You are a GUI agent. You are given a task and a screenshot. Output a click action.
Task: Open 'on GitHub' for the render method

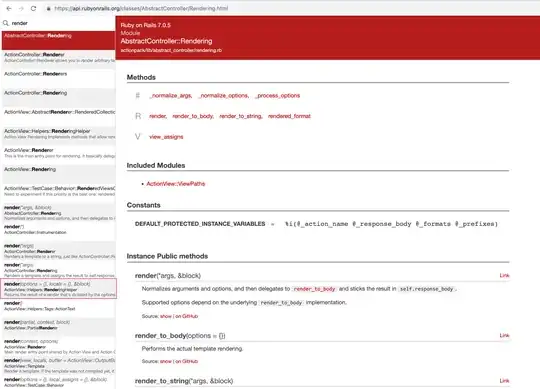tap(187, 316)
